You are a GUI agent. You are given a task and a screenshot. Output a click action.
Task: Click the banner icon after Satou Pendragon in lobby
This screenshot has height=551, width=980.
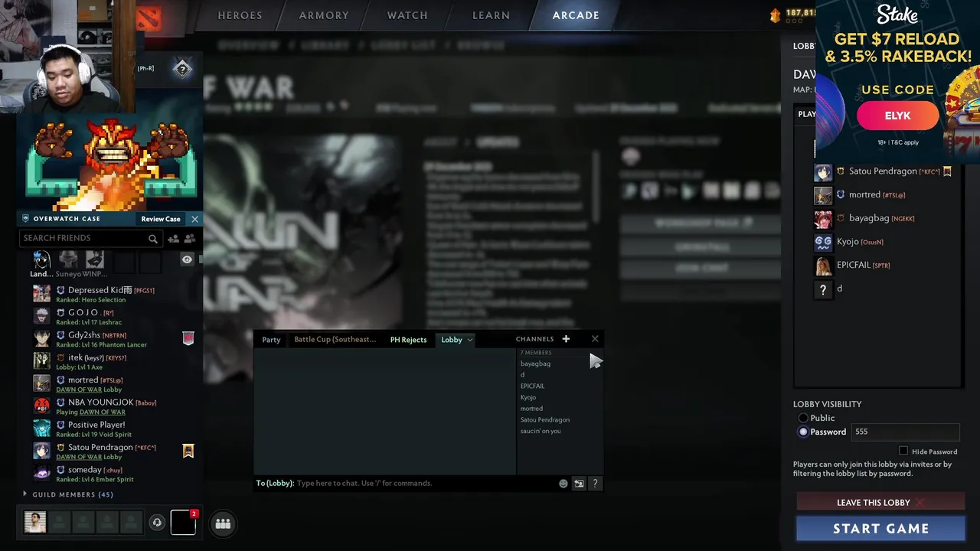pos(947,171)
